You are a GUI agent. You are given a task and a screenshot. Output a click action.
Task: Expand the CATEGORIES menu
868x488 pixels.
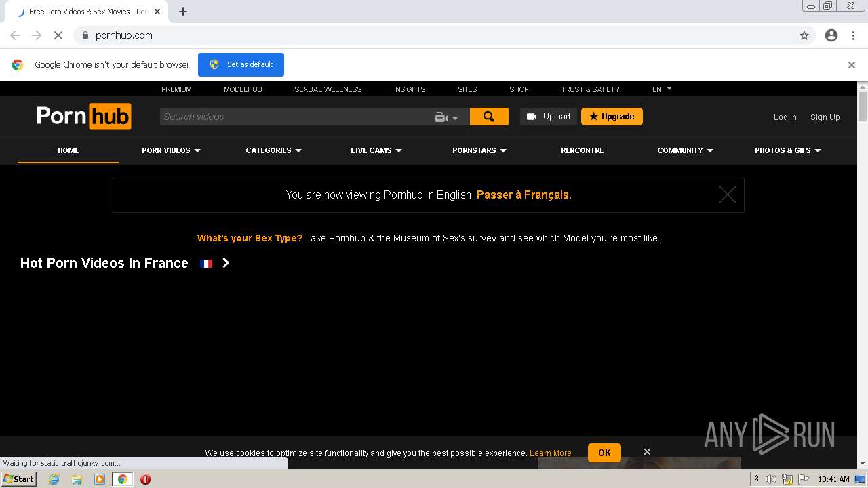click(x=273, y=150)
